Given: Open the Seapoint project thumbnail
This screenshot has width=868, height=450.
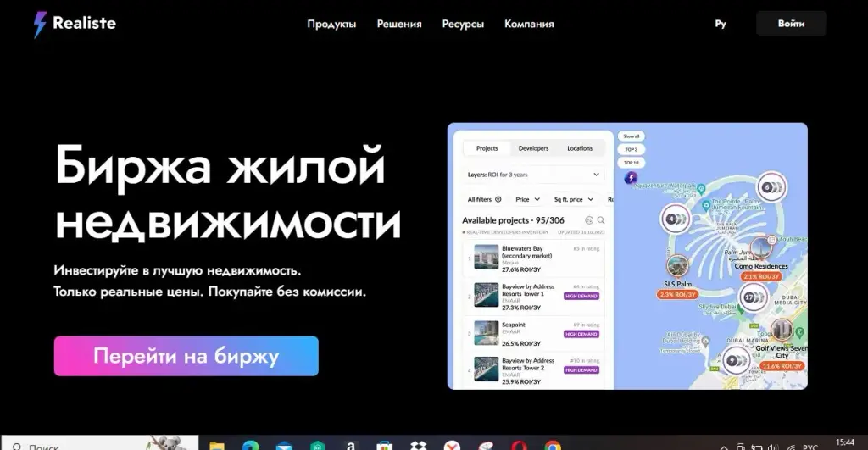Looking at the screenshot, I should click(486, 333).
